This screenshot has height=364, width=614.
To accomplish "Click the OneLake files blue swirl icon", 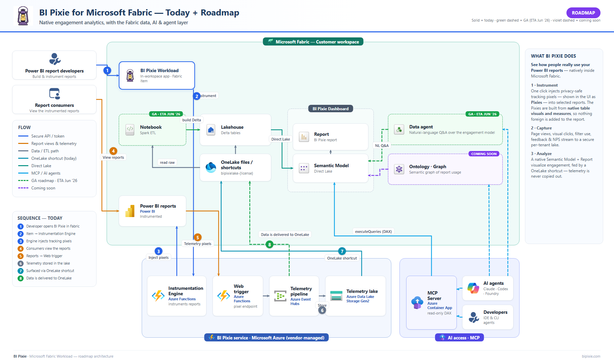I will [211, 168].
